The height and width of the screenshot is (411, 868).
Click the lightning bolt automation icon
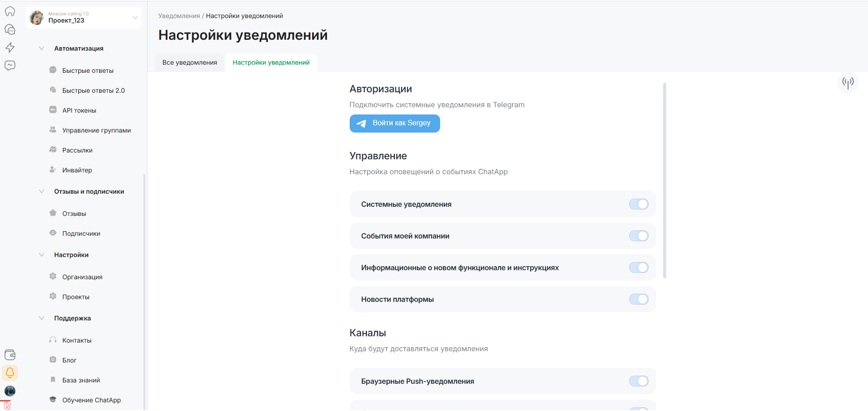click(10, 48)
